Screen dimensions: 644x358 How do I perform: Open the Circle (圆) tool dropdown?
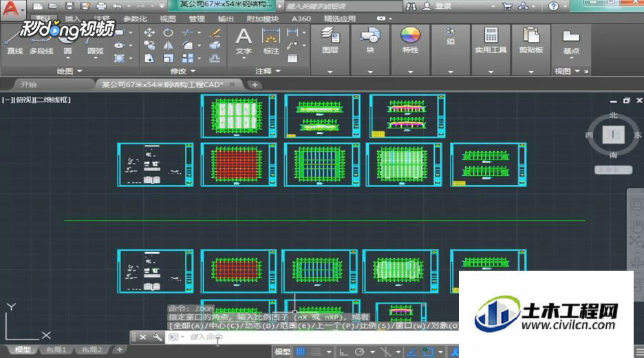67,58
